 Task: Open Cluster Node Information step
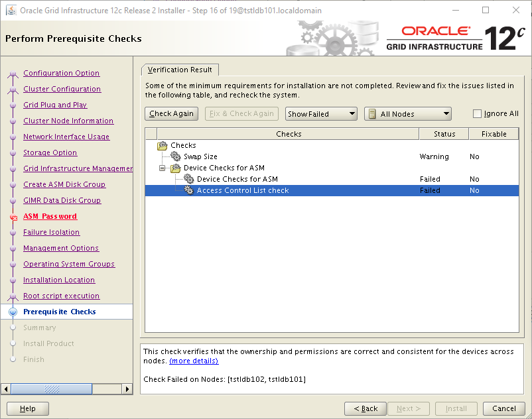point(68,121)
